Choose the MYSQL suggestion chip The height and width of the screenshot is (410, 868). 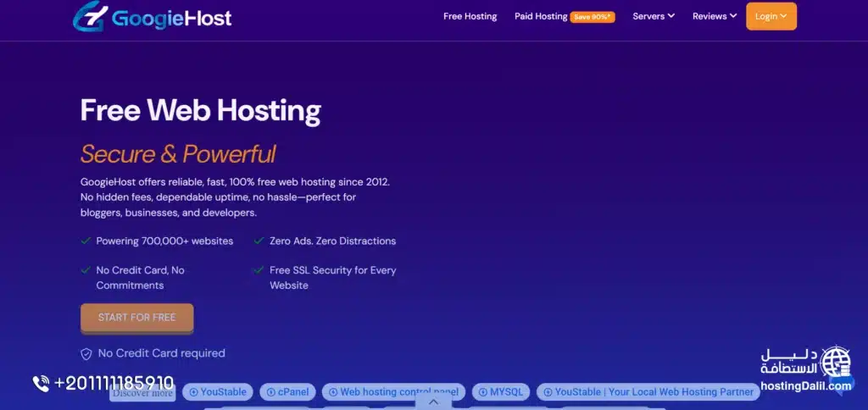[x=501, y=391]
